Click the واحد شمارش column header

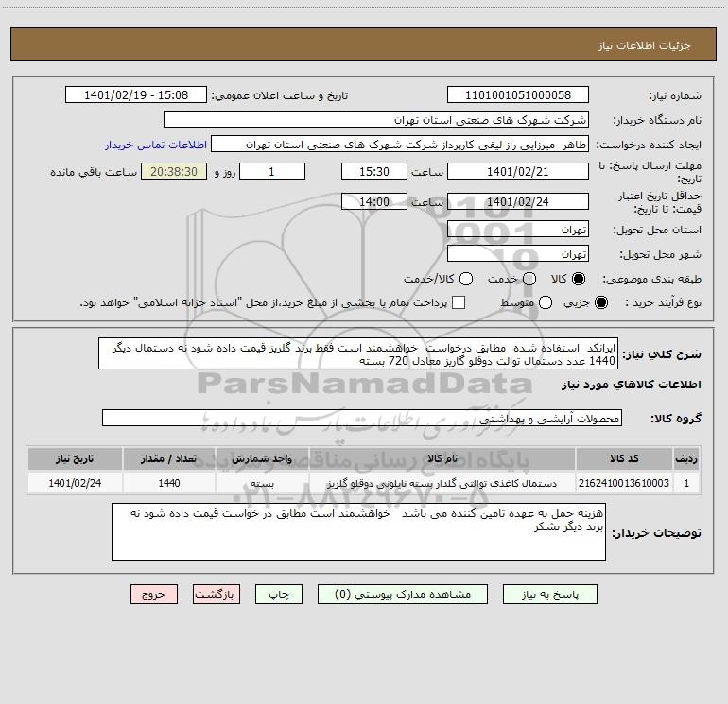click(x=262, y=458)
